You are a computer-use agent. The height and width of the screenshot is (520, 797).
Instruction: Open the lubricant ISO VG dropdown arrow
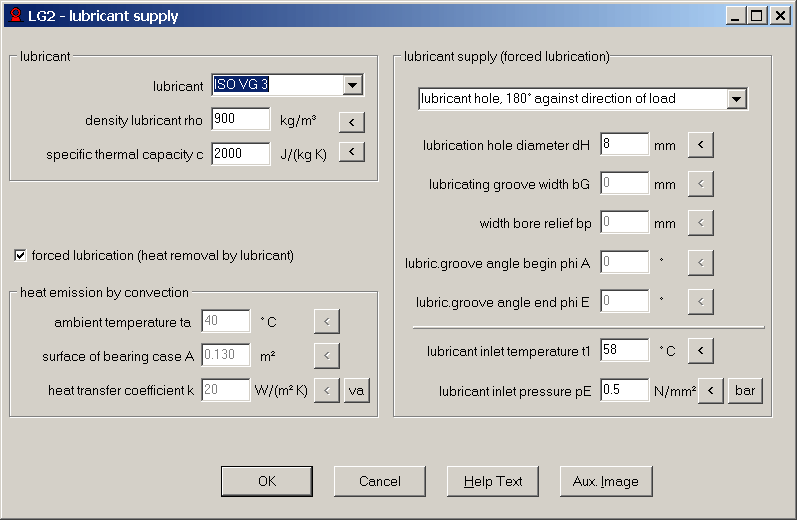[352, 85]
